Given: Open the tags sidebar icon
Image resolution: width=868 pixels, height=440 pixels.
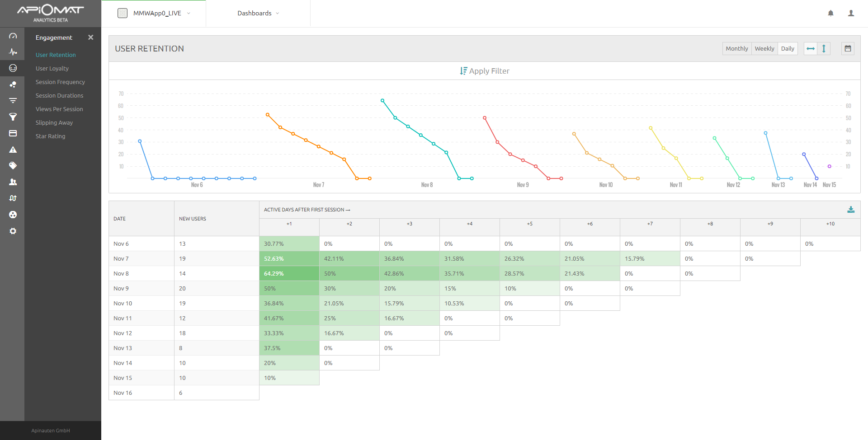Looking at the screenshot, I should 13,166.
